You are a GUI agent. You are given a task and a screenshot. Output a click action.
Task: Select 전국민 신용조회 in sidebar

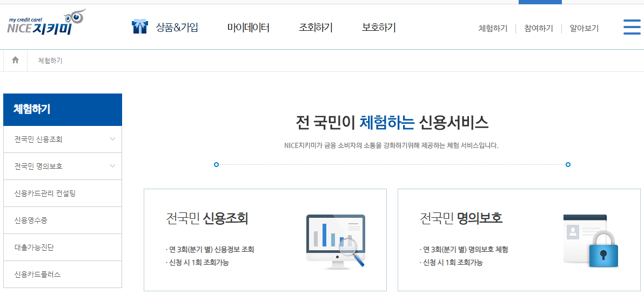[63, 139]
